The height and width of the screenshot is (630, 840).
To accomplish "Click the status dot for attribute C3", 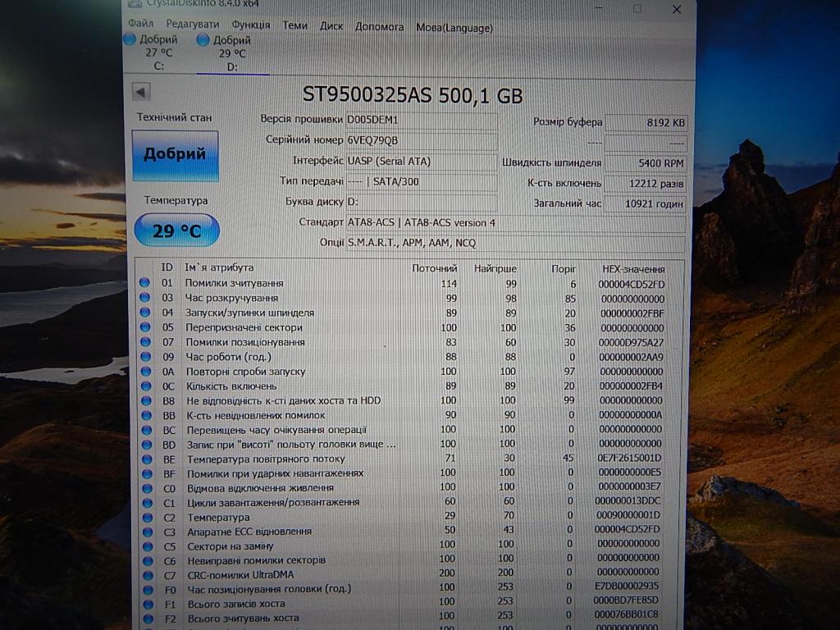I will [148, 532].
